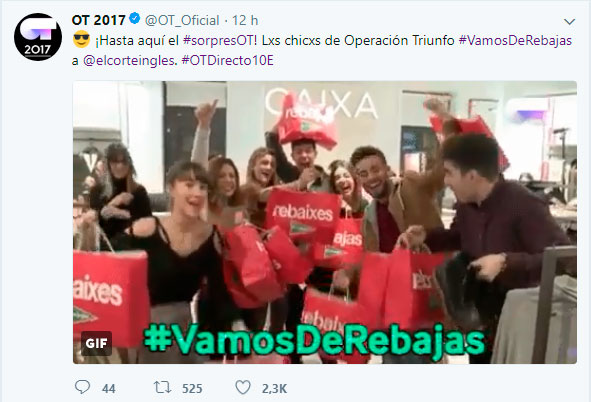This screenshot has width=591, height=402.
Task: Click the green #VamosDeRebajas GIF caption
Action: 314,340
